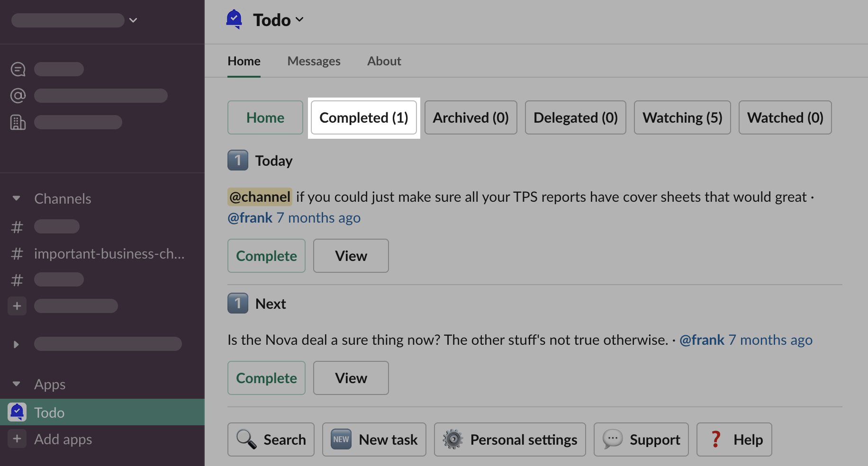Collapse the Channels section
The image size is (868, 466).
pos(17,198)
